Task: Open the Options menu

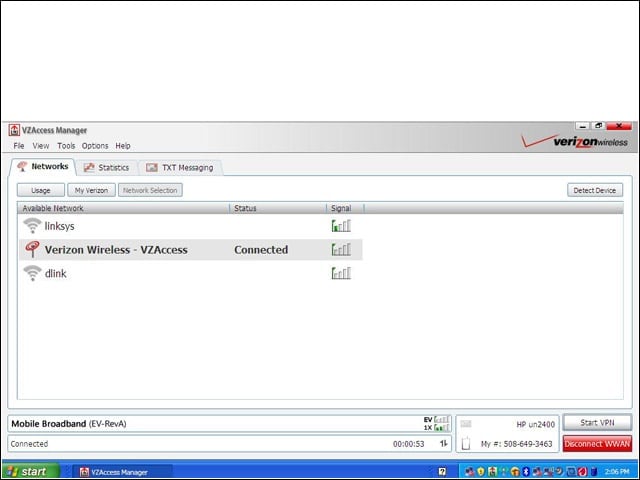Action: (x=95, y=146)
